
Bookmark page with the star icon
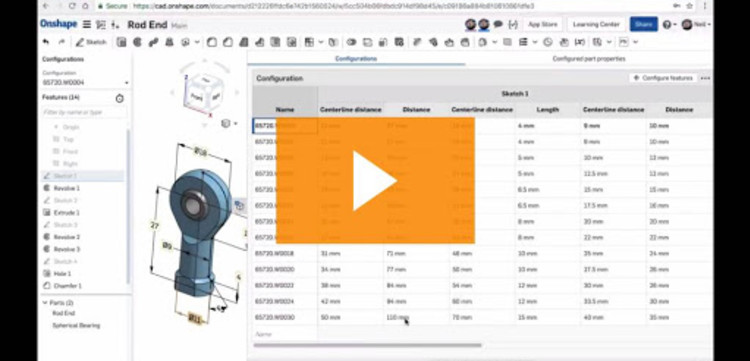tap(690, 6)
